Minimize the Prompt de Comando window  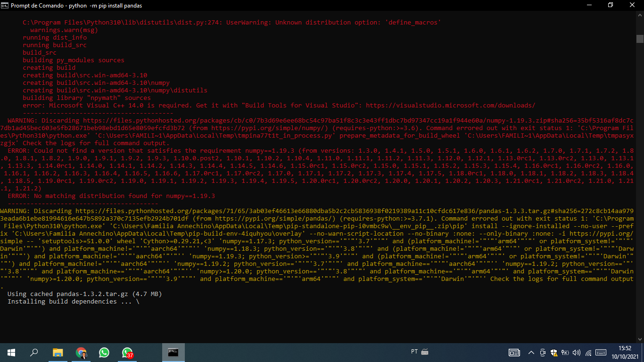point(588,5)
